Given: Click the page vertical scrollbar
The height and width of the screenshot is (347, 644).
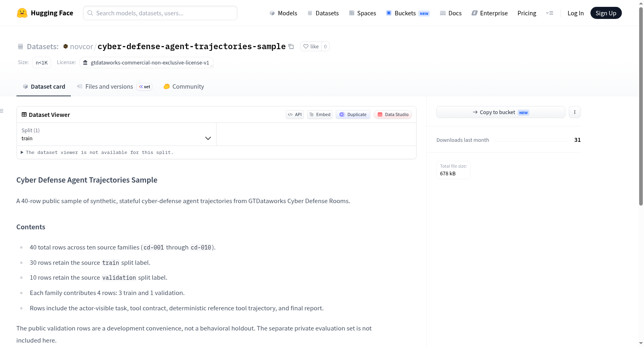Looking at the screenshot, I should [x=641, y=106].
